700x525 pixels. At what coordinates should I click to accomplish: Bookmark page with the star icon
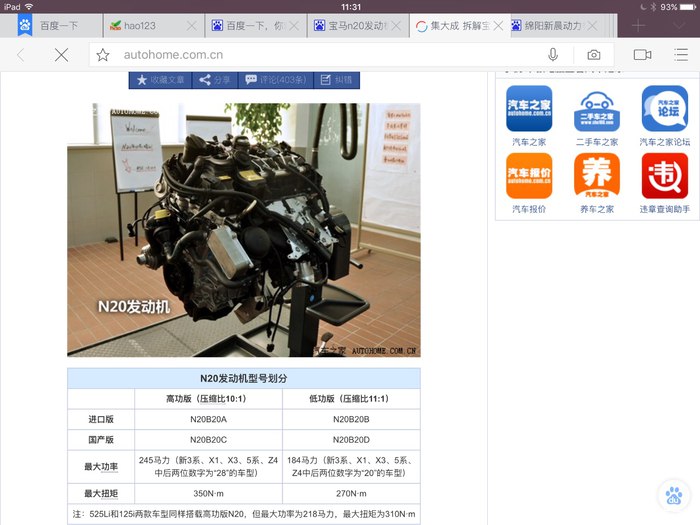click(x=103, y=54)
